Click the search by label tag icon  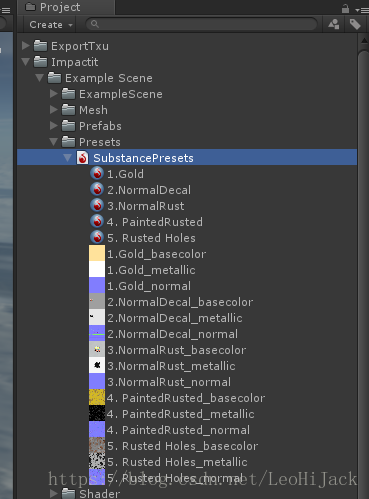[x=355, y=24]
